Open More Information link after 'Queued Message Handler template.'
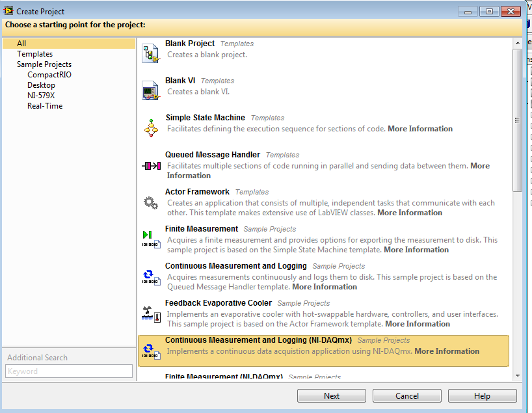 tap(325, 287)
